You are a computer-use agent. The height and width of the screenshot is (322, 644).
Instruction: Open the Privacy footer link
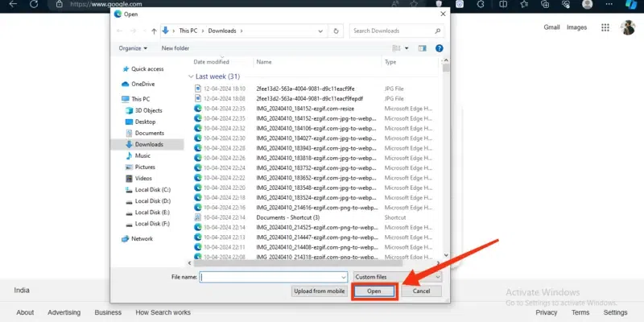coord(547,312)
